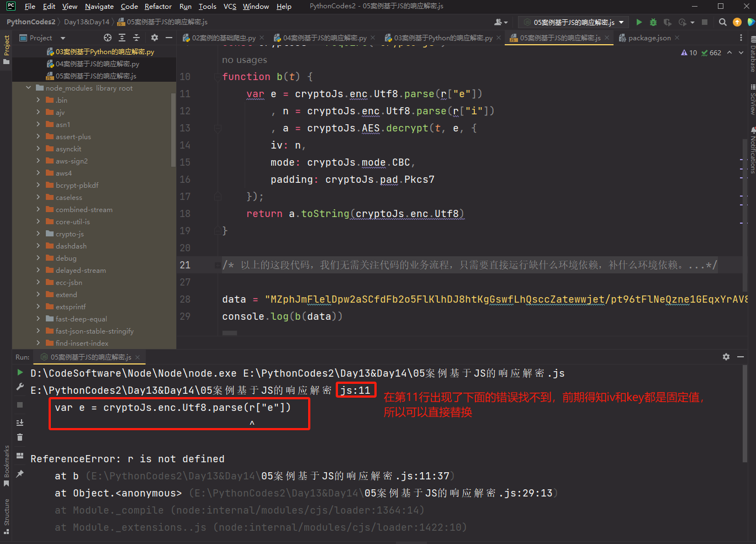Expand the .bin folder
This screenshot has width=756, height=544.
(x=38, y=100)
